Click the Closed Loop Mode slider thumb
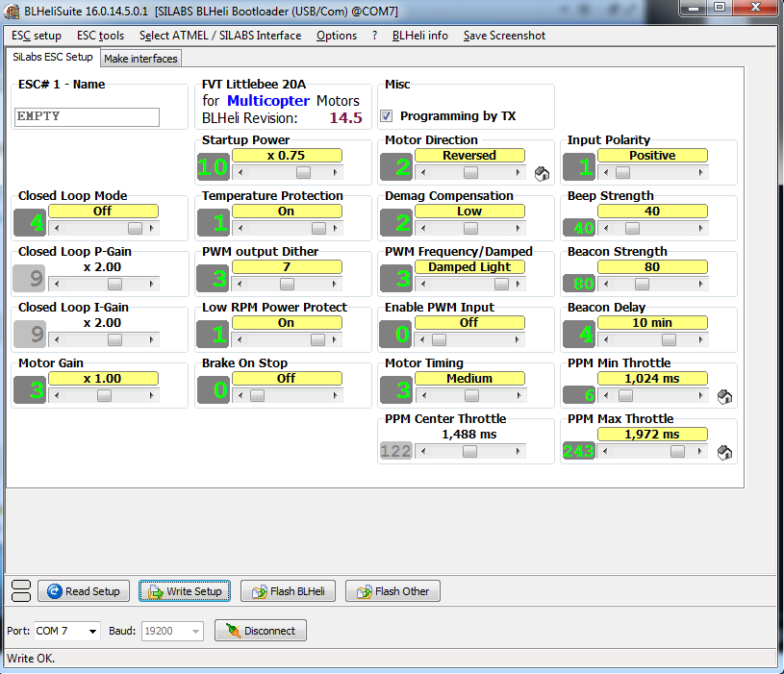Screen dimensions: 784x674 coord(135,228)
